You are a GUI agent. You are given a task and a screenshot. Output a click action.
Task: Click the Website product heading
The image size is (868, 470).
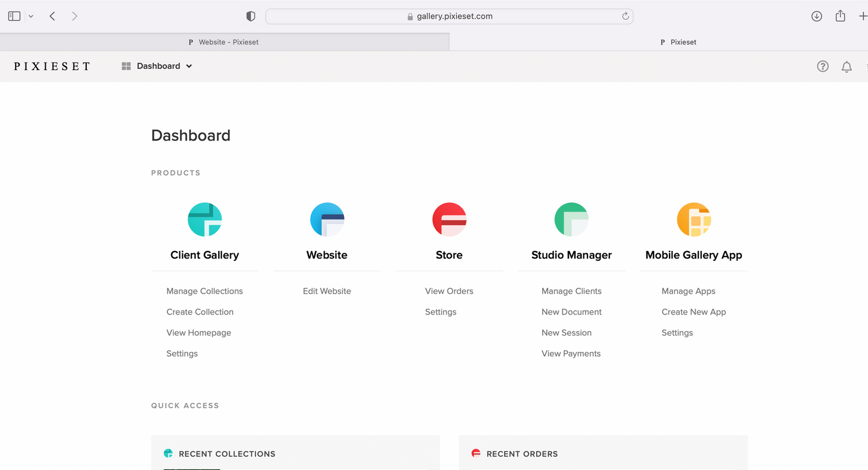point(327,255)
